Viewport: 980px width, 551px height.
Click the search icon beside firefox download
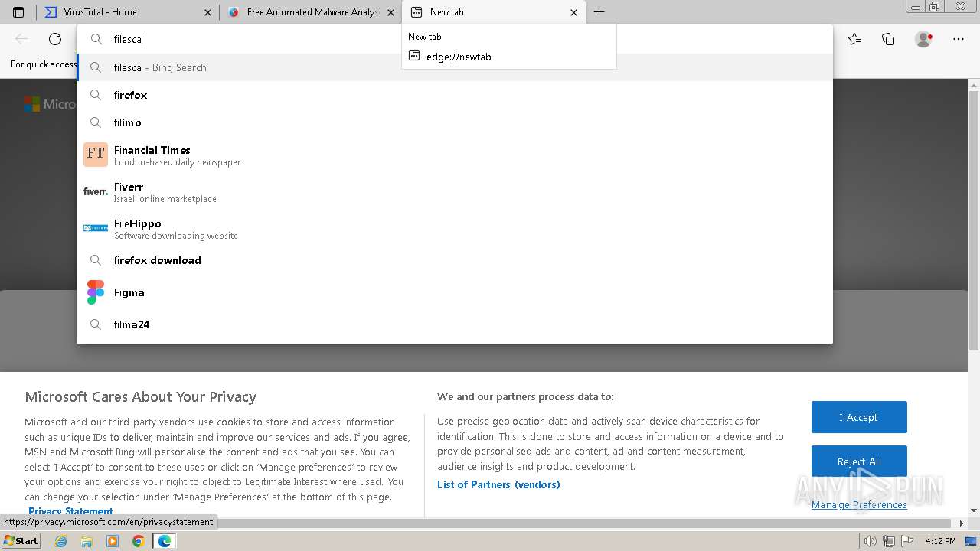96,260
